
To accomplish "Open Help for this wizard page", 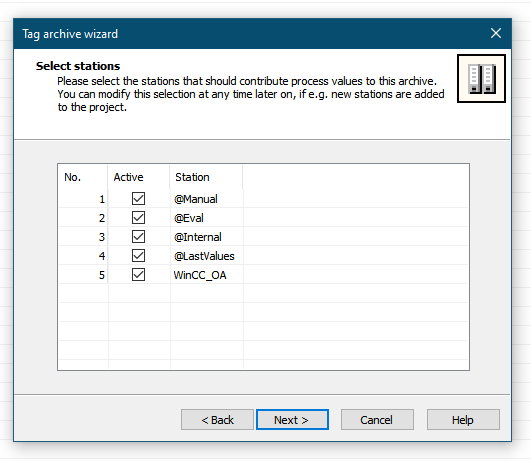I will [x=463, y=420].
